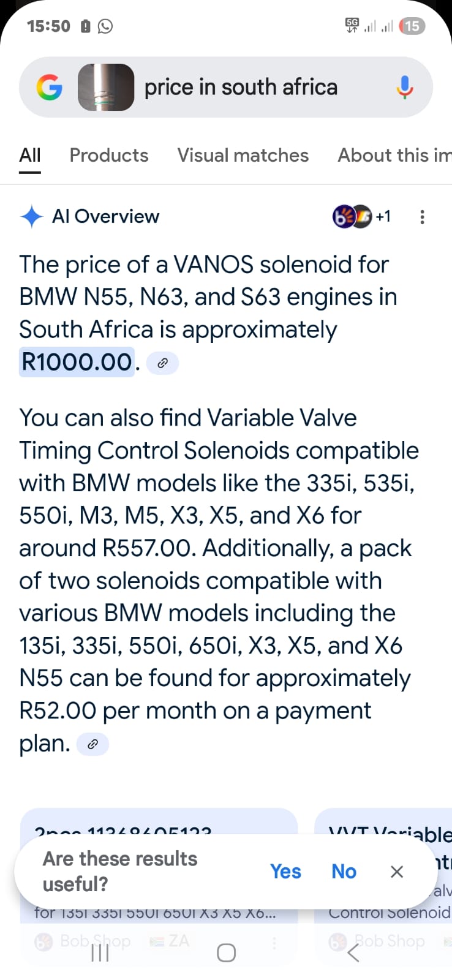Open source link after payment plan
This screenshot has width=452, height=980.
pos(92,744)
